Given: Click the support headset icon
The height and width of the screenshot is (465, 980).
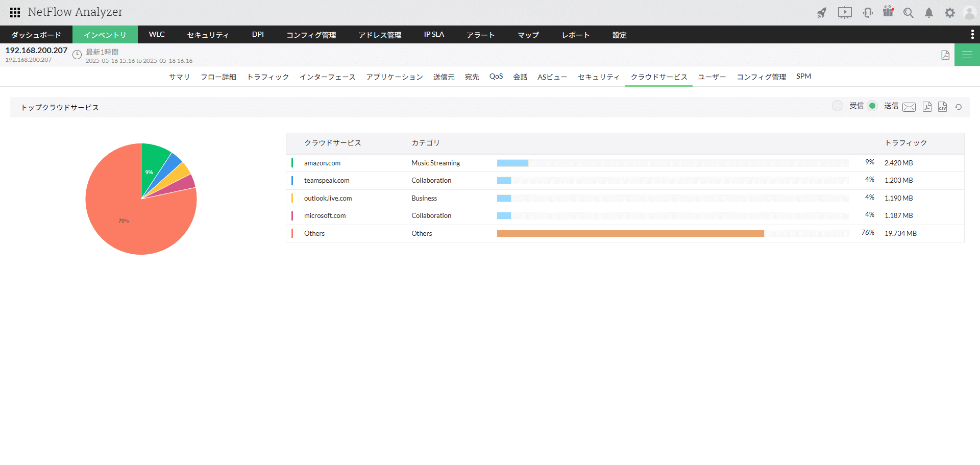Looking at the screenshot, I should pyautogui.click(x=868, y=13).
